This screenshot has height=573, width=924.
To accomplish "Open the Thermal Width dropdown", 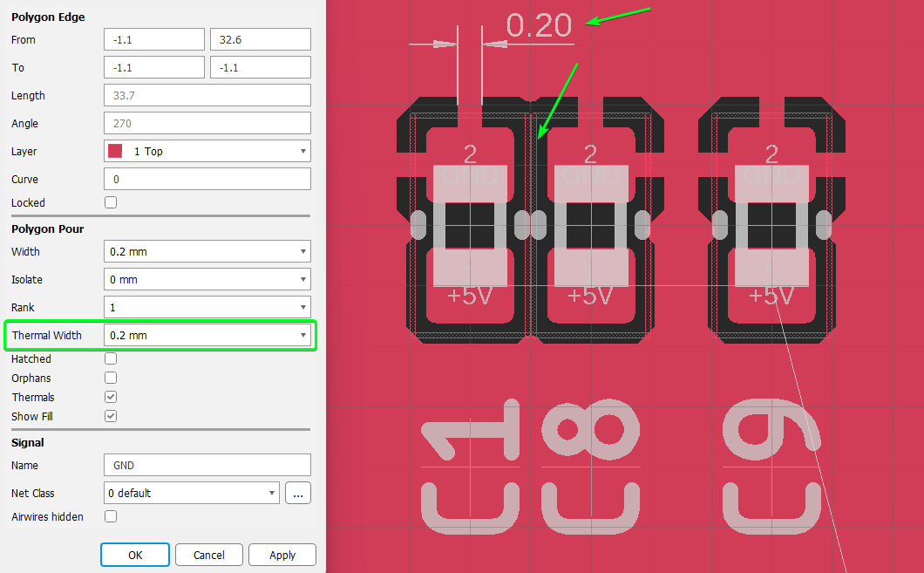I will point(207,335).
